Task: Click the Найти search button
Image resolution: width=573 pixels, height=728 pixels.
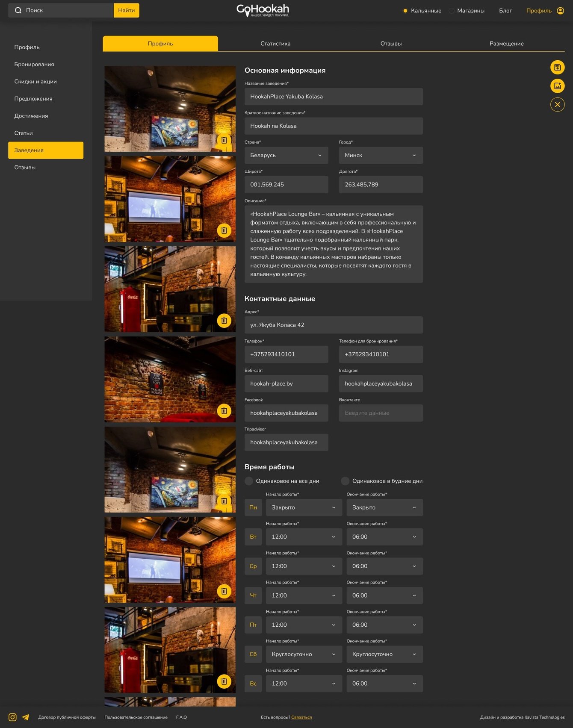Action: (127, 10)
